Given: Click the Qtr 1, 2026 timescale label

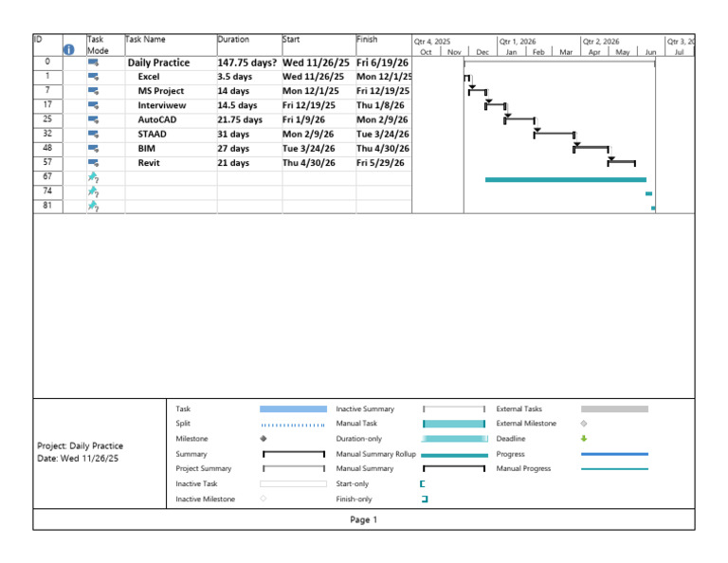Looking at the screenshot, I should click(x=518, y=42).
